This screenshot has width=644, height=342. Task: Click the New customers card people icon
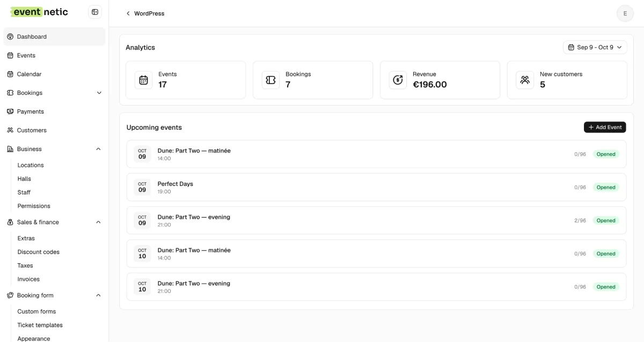point(525,80)
